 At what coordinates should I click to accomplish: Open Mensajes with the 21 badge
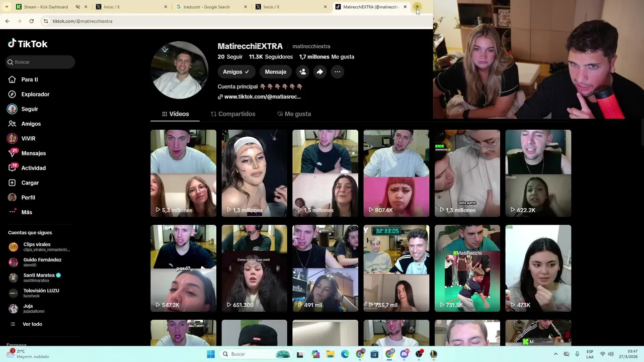click(x=27, y=153)
